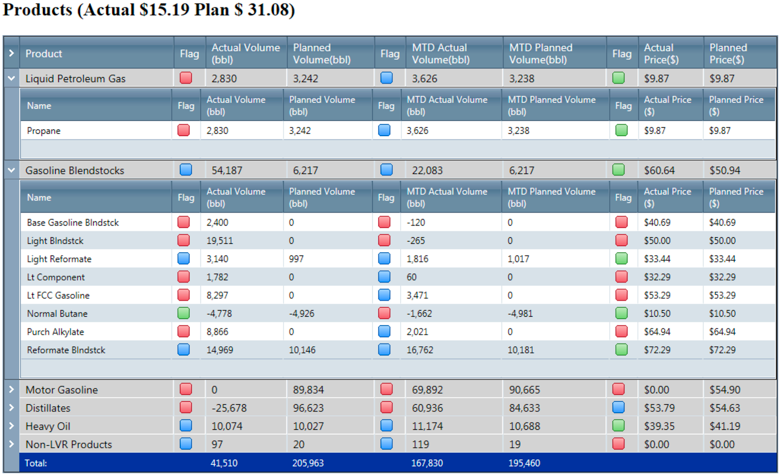Viewport: 780px width, 475px height.
Task: Collapse the Liquid Petroleum Gas group
Action: (x=10, y=78)
